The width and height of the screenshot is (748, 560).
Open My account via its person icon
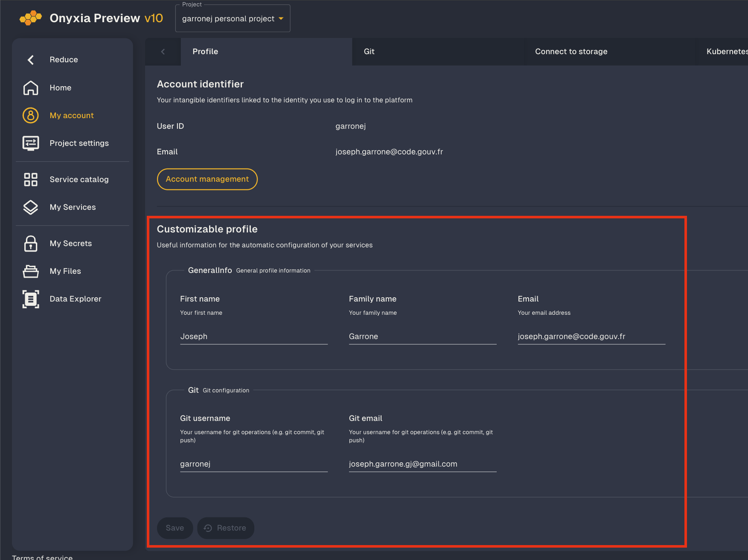click(x=31, y=116)
